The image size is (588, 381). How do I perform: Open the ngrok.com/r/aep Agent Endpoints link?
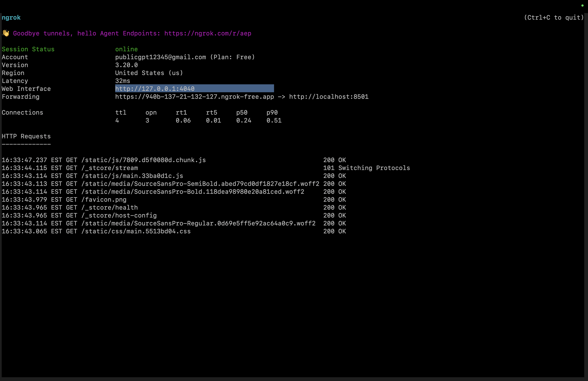[208, 33]
